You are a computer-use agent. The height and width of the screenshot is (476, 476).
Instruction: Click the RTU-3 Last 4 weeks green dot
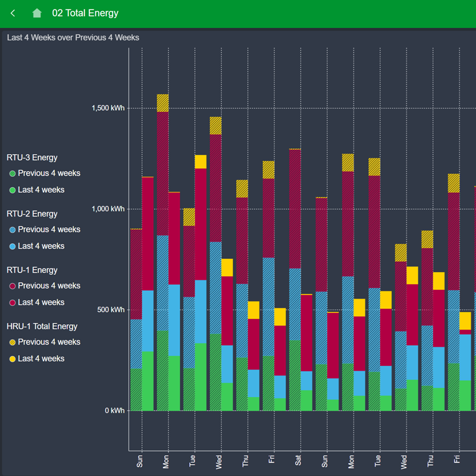[x=12, y=190]
